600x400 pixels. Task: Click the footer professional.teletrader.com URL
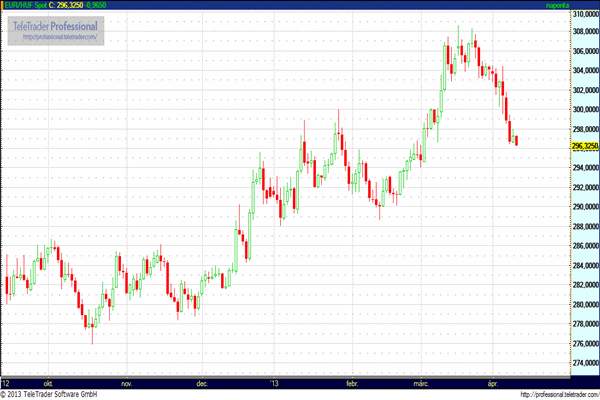coord(542,394)
